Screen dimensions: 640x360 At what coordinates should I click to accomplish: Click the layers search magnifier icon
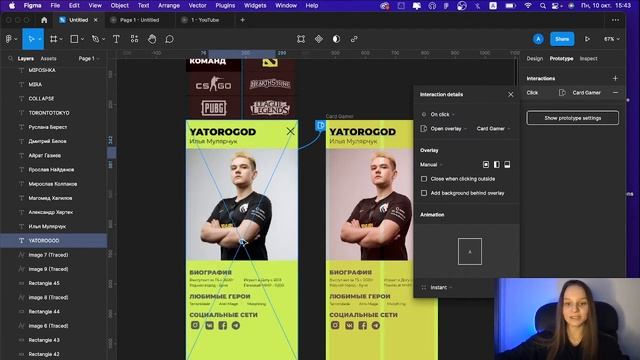(11, 59)
